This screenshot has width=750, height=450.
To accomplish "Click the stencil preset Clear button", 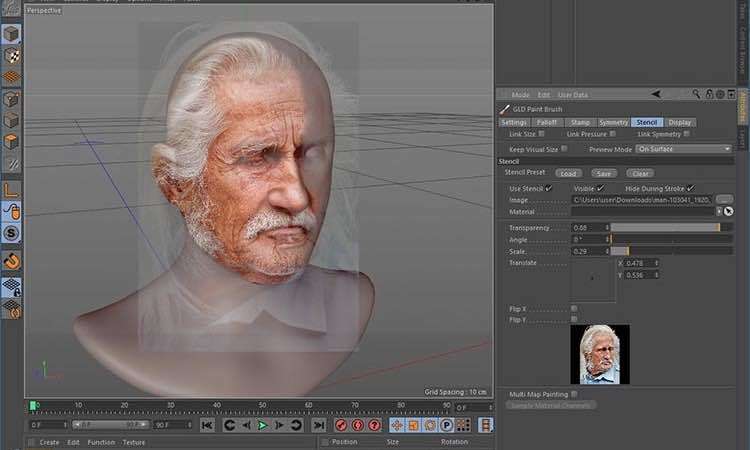I will [640, 174].
